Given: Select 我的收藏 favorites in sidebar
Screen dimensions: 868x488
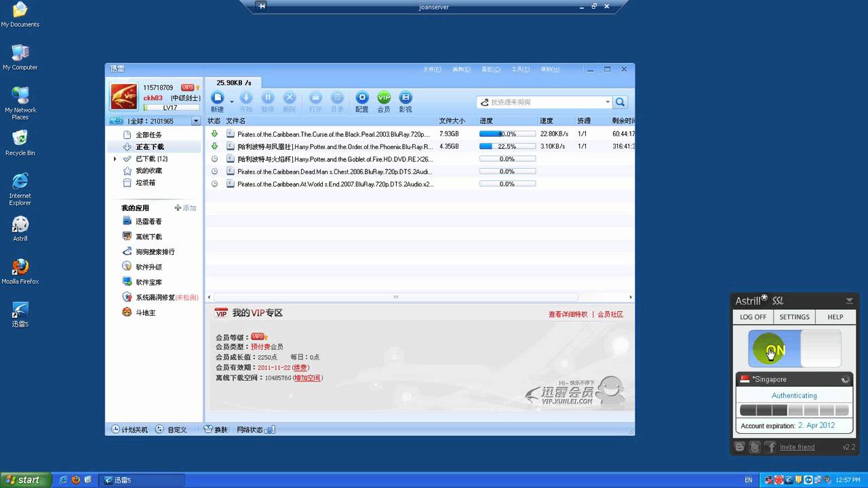Looking at the screenshot, I should click(x=149, y=171).
